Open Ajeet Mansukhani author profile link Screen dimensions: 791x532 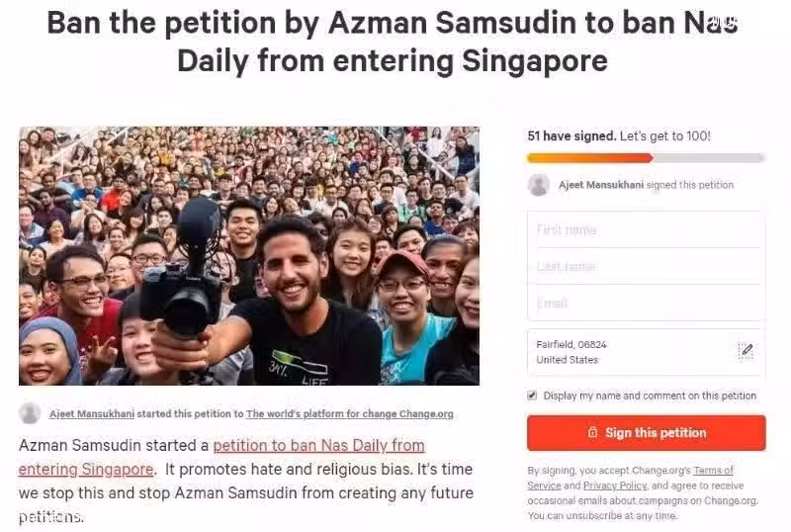click(92, 414)
